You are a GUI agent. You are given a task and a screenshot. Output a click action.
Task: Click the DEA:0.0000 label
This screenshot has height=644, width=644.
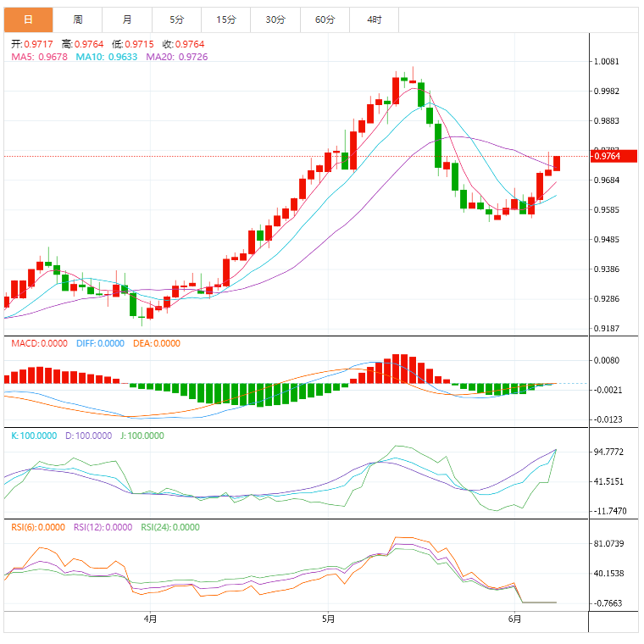157,343
